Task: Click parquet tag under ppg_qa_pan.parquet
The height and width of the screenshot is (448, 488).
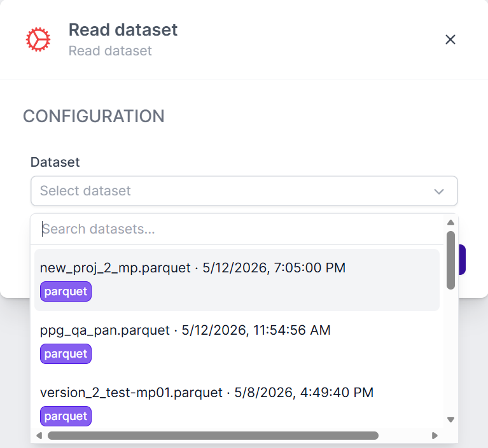Action: [x=66, y=354]
